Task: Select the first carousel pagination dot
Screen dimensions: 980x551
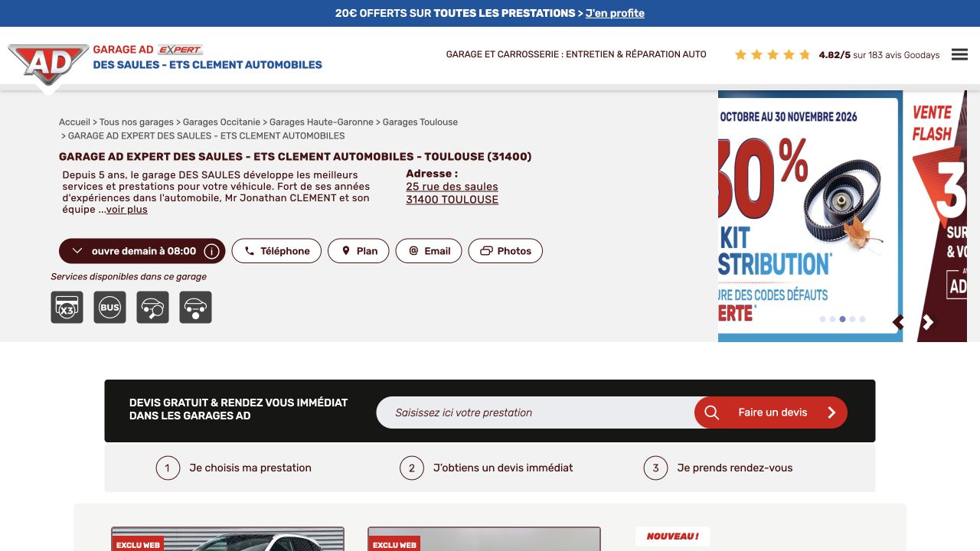Action: coord(822,319)
